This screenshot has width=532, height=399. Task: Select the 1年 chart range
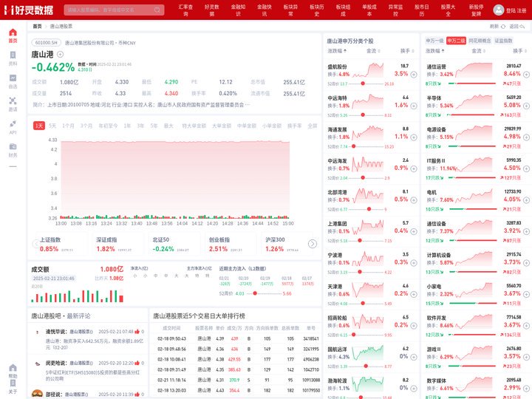127,126
